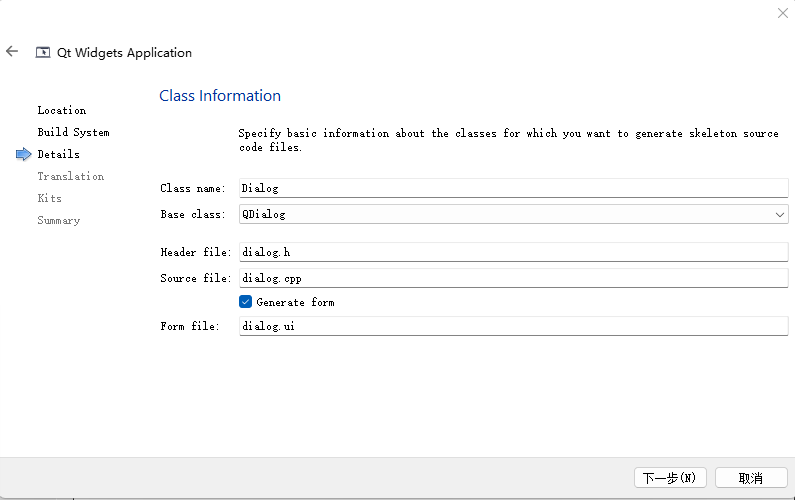Click the Source file input field

[x=514, y=278]
